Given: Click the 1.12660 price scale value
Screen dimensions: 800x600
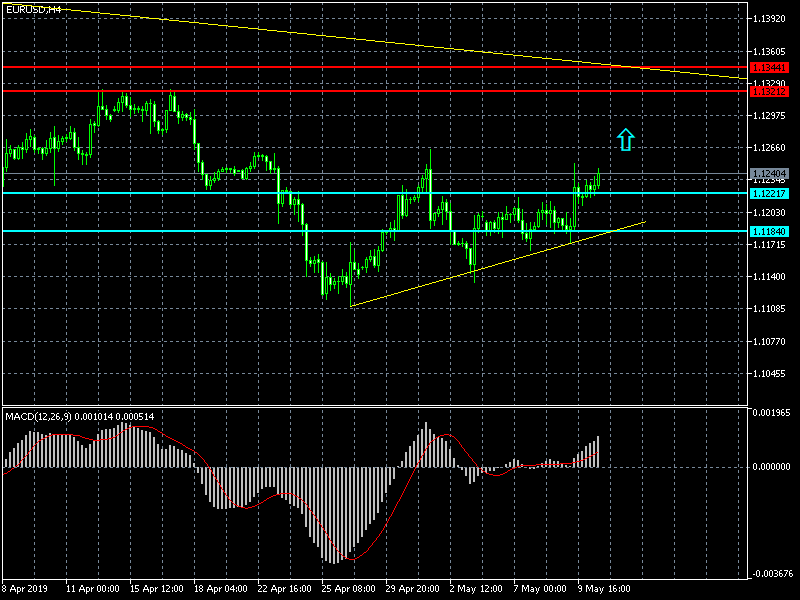Looking at the screenshot, I should pos(769,148).
